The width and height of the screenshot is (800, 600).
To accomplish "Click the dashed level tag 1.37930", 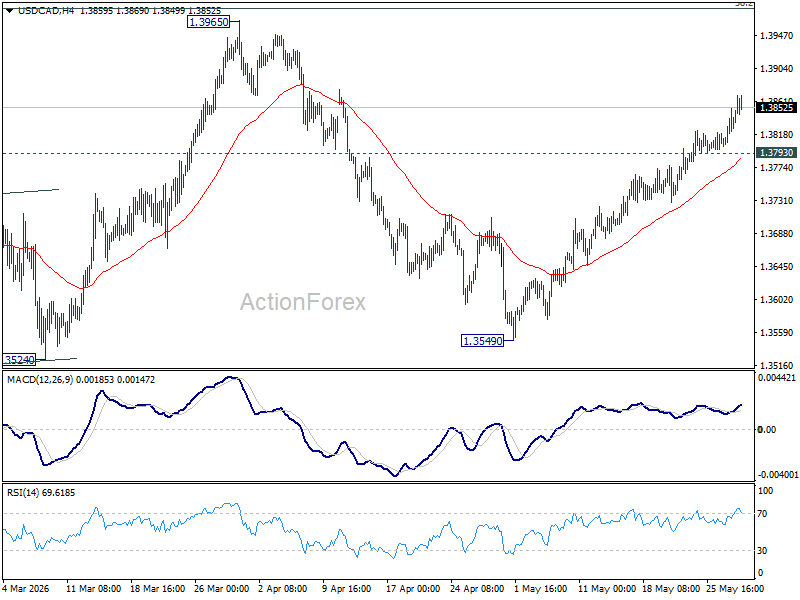I will click(x=777, y=153).
